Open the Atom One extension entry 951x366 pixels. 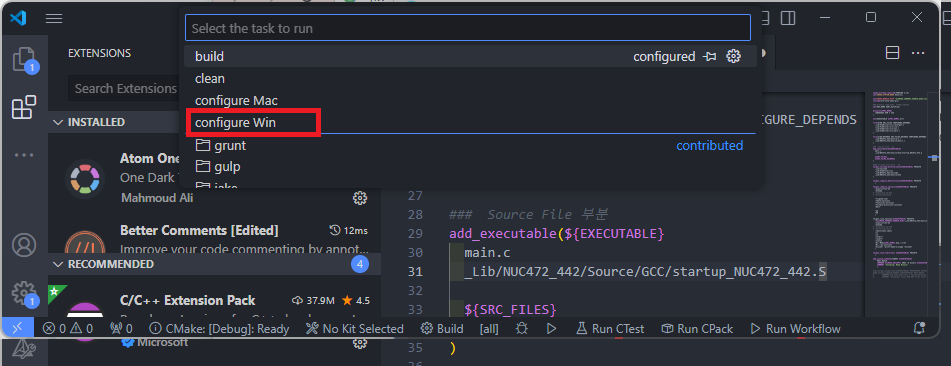214,177
